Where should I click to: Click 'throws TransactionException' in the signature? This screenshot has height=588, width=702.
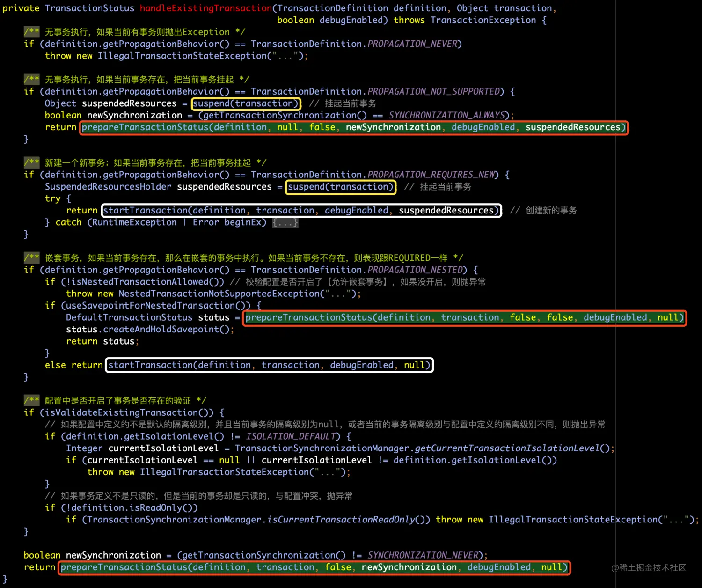pyautogui.click(x=465, y=20)
